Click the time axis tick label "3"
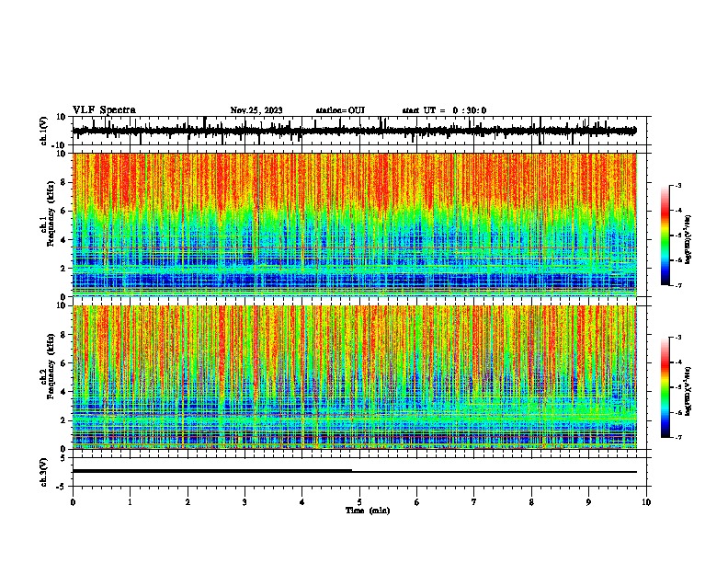The height and width of the screenshot is (563, 728). 245,502
